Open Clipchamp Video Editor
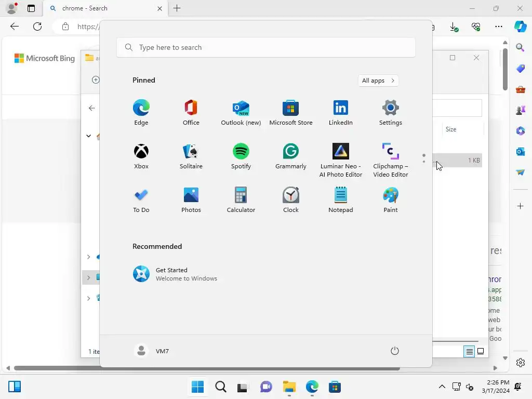The height and width of the screenshot is (399, 532). coord(391,160)
